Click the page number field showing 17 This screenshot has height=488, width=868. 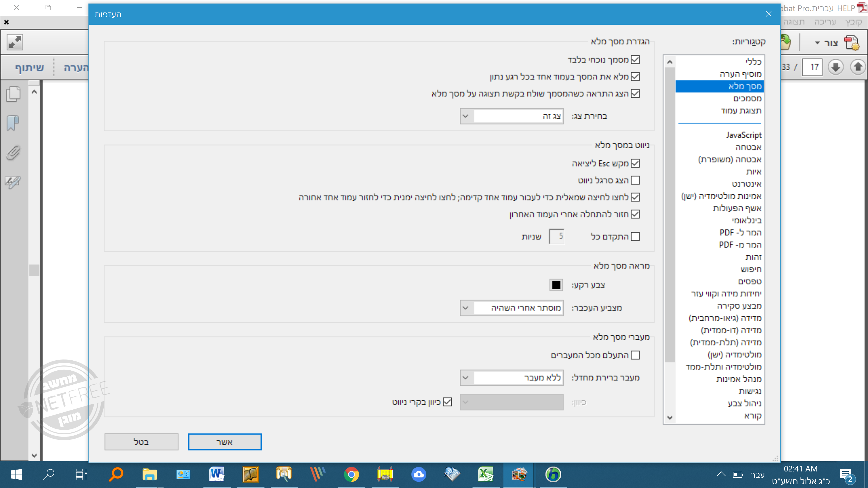coord(813,67)
